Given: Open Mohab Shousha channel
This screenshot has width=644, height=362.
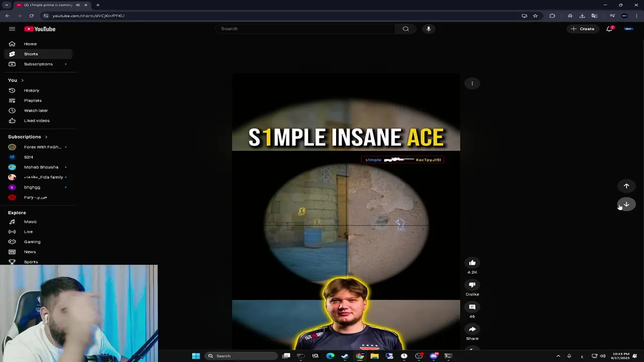Looking at the screenshot, I should pyautogui.click(x=38, y=167).
